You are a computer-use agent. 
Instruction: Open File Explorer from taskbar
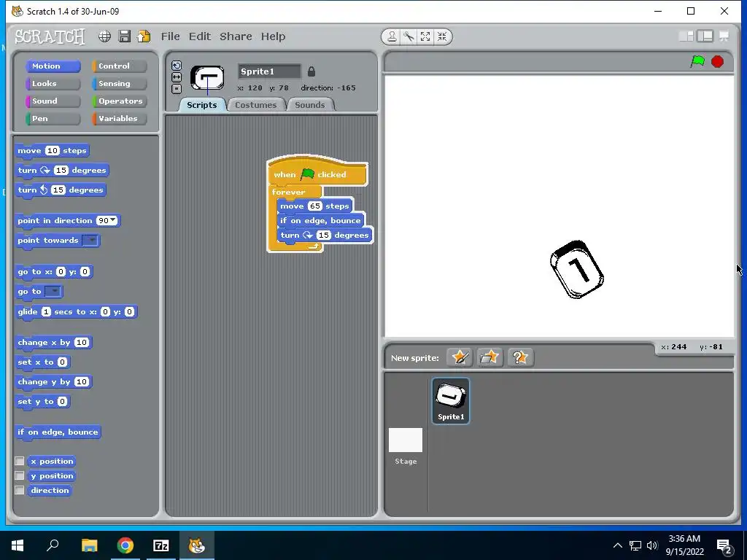(89, 545)
